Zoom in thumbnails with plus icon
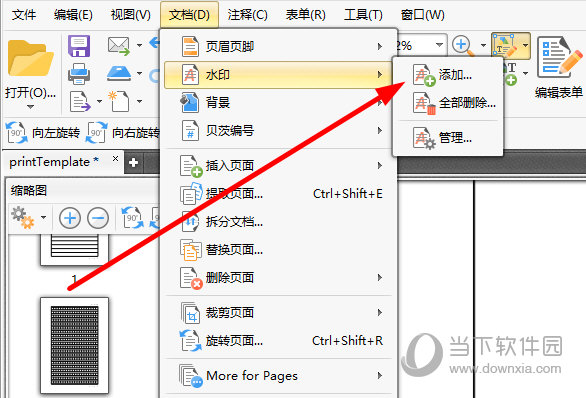Image resolution: width=586 pixels, height=398 pixels. [70, 218]
